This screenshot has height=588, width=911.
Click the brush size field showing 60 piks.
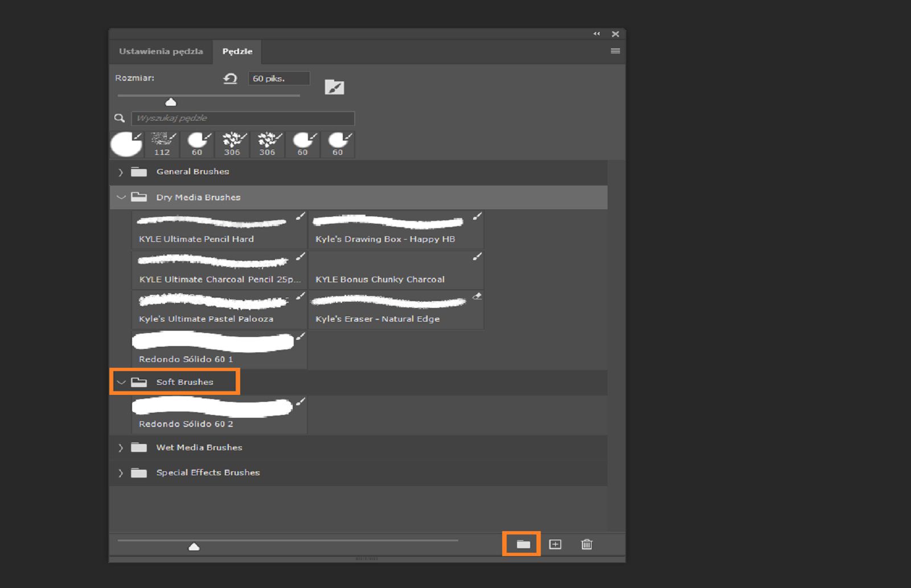click(x=279, y=79)
